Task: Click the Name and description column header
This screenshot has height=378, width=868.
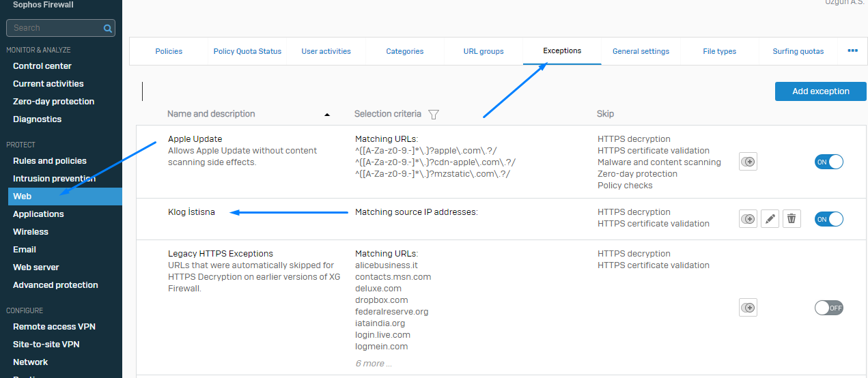Action: [211, 114]
